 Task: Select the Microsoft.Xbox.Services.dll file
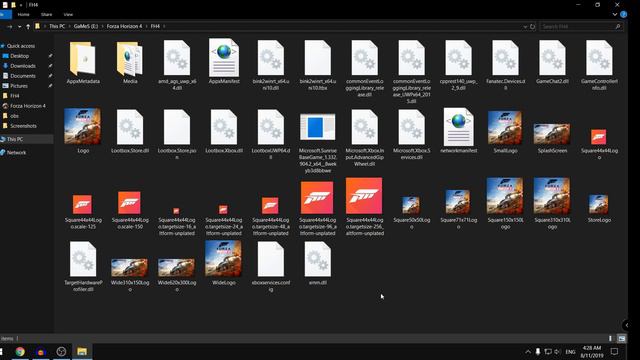click(411, 134)
